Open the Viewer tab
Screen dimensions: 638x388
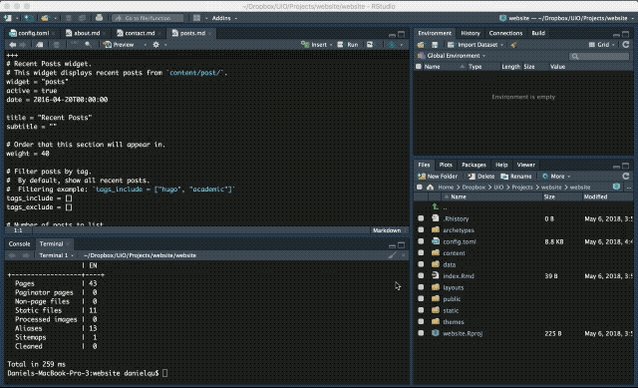[526, 165]
